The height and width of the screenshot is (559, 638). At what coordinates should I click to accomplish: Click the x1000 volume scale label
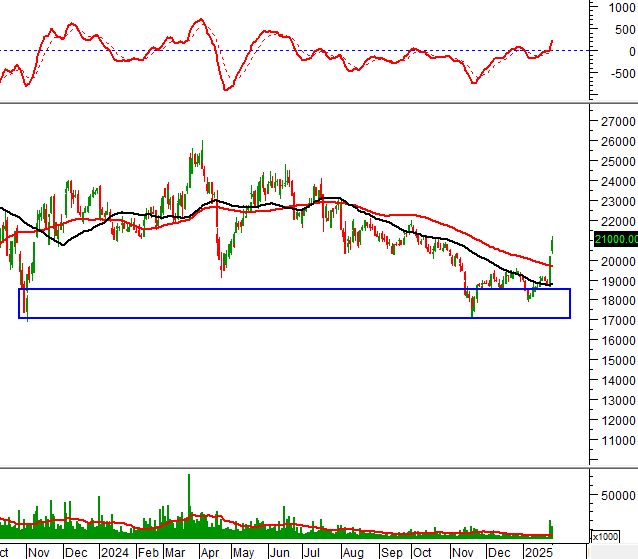(604, 536)
